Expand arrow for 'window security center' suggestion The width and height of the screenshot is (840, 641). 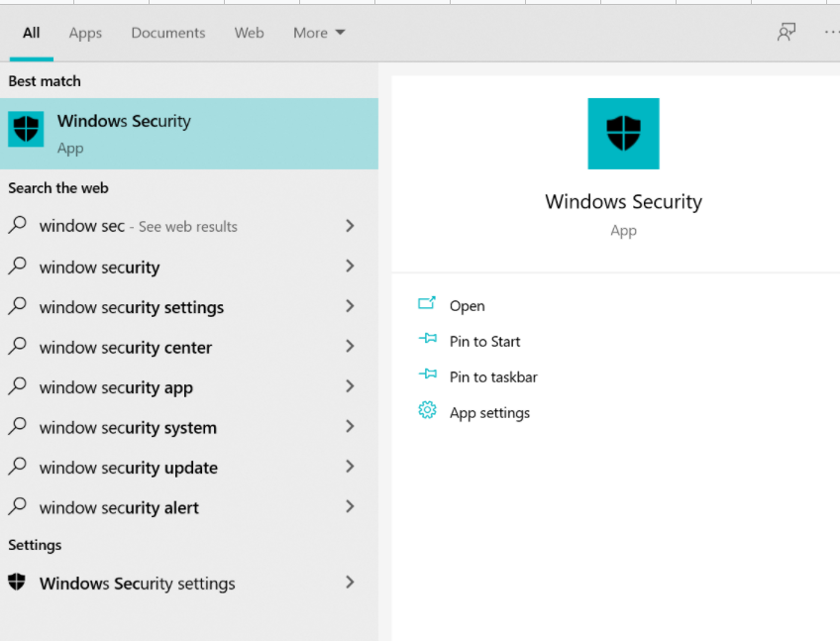tap(350, 347)
